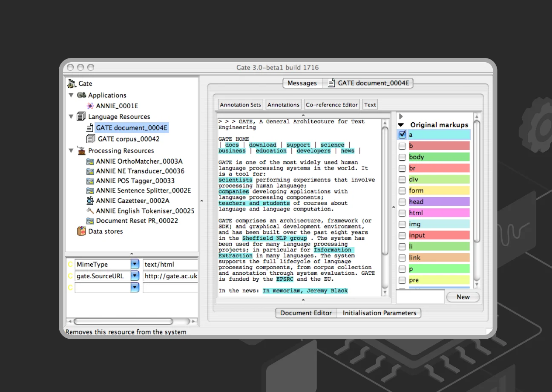Click the Processing Resources icon
The width and height of the screenshot is (552, 392).
point(81,150)
